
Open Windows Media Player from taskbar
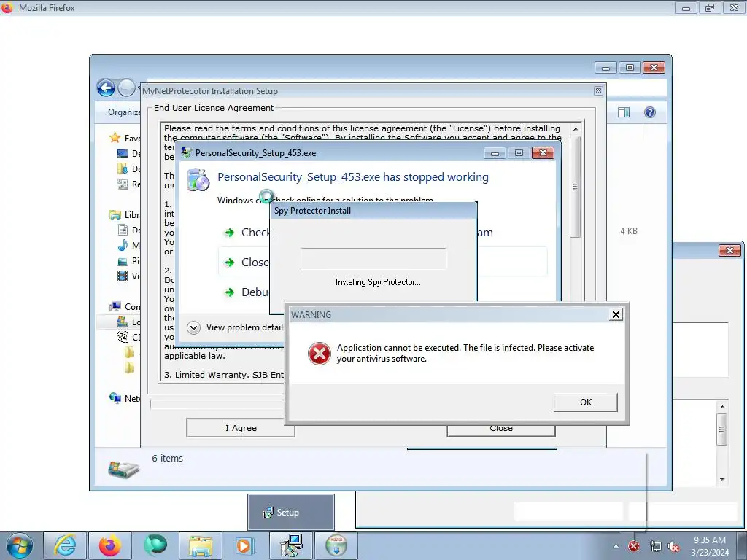pyautogui.click(x=245, y=545)
